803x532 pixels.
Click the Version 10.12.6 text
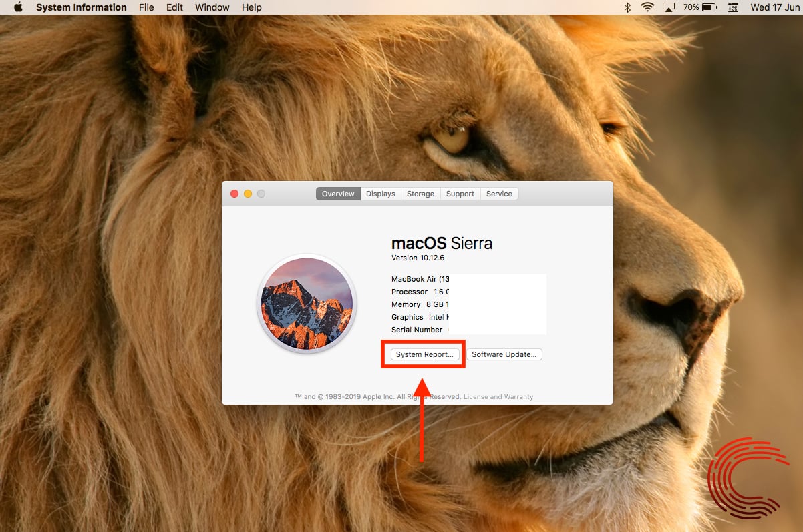click(x=418, y=258)
